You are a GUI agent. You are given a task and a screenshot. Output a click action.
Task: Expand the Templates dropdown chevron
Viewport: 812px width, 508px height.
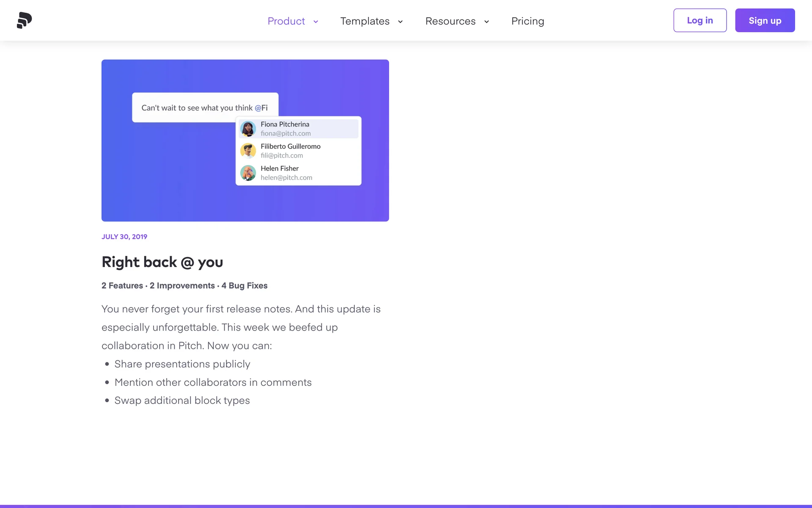[400, 22]
